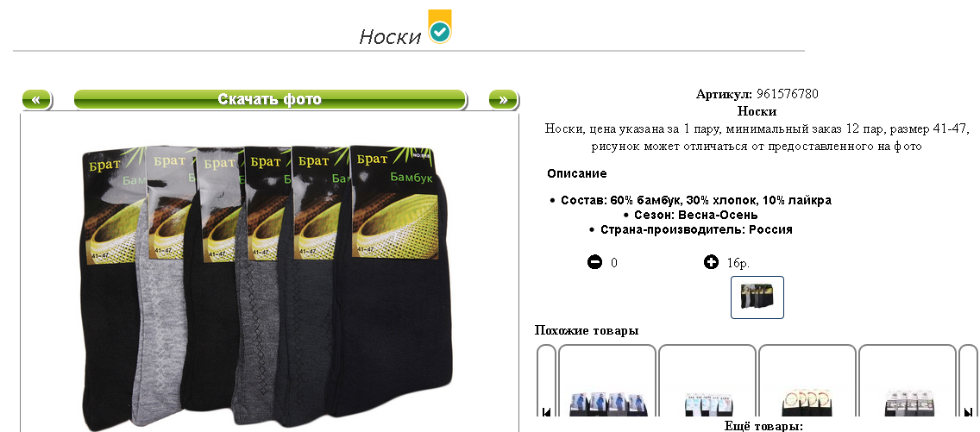Decrease quantity with the minus icon
This screenshot has height=432, width=980.
[x=595, y=262]
